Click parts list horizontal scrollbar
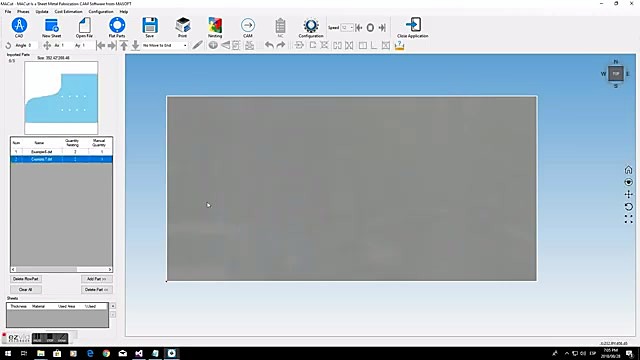 61,269
